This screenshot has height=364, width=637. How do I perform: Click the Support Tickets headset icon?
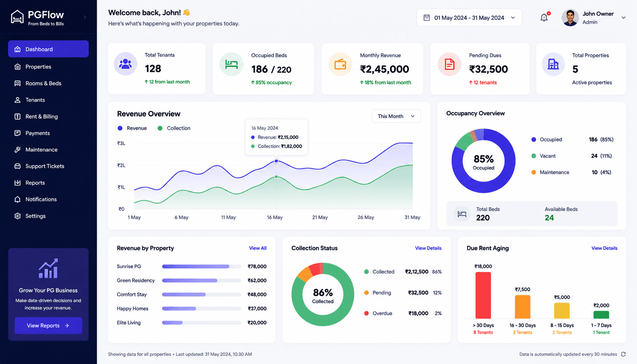(18, 166)
